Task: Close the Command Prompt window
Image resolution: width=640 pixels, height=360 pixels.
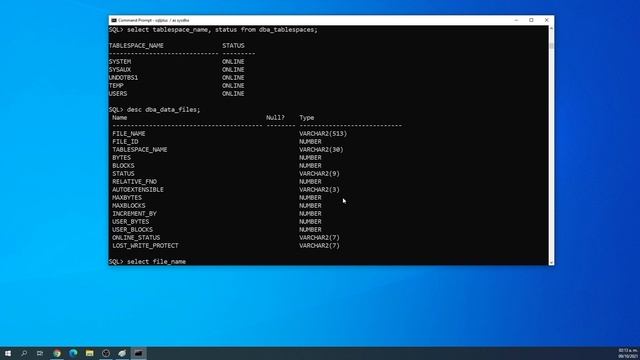Action: click(x=547, y=20)
